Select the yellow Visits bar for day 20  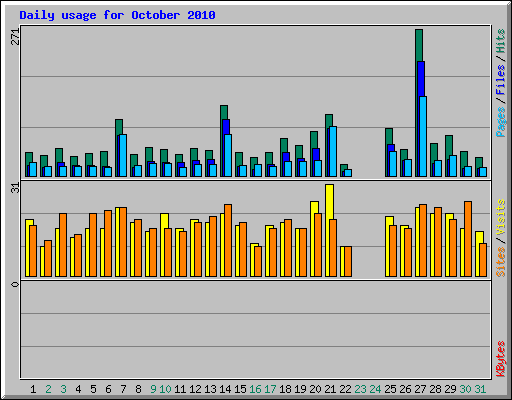click(x=314, y=207)
